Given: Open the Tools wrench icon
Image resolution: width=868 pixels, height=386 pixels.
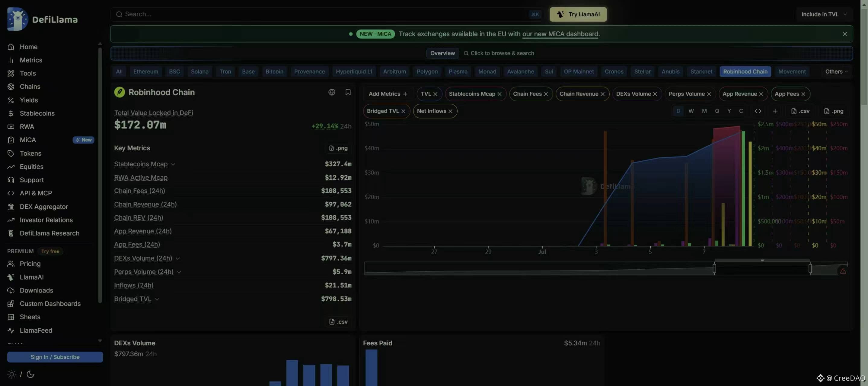Looking at the screenshot, I should 11,73.
